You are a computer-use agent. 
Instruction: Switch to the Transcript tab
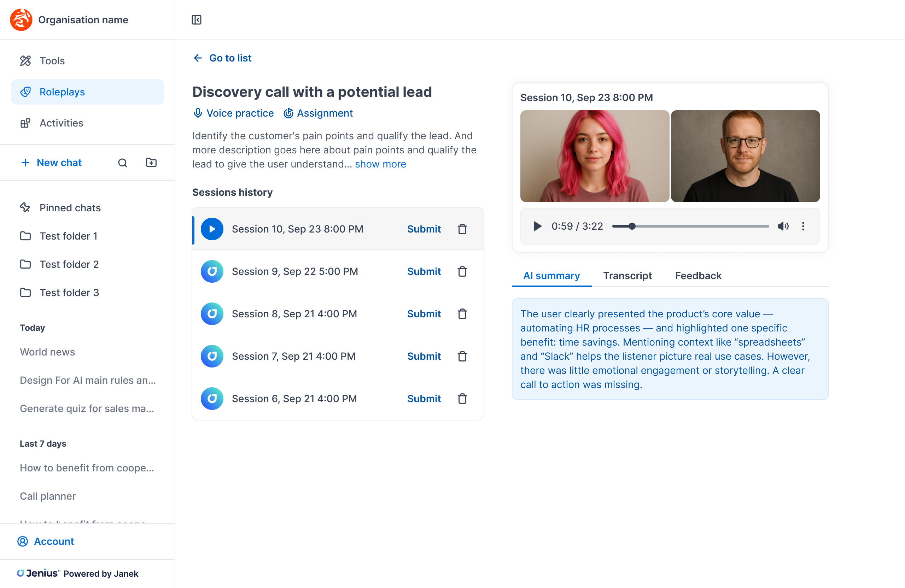(627, 276)
